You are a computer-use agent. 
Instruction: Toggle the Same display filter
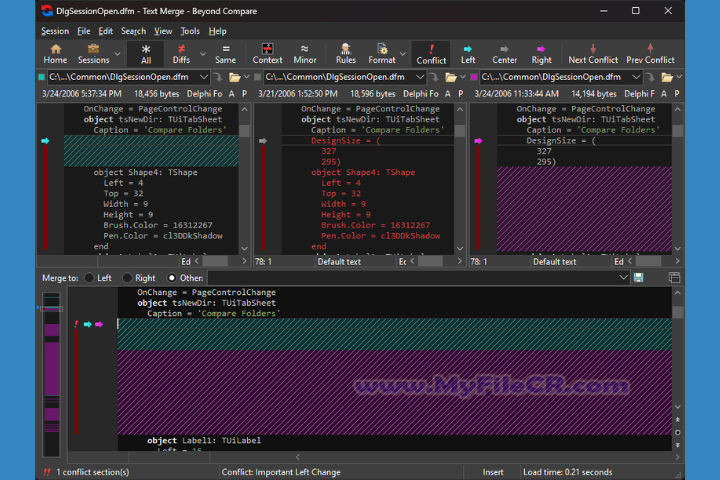click(x=225, y=54)
